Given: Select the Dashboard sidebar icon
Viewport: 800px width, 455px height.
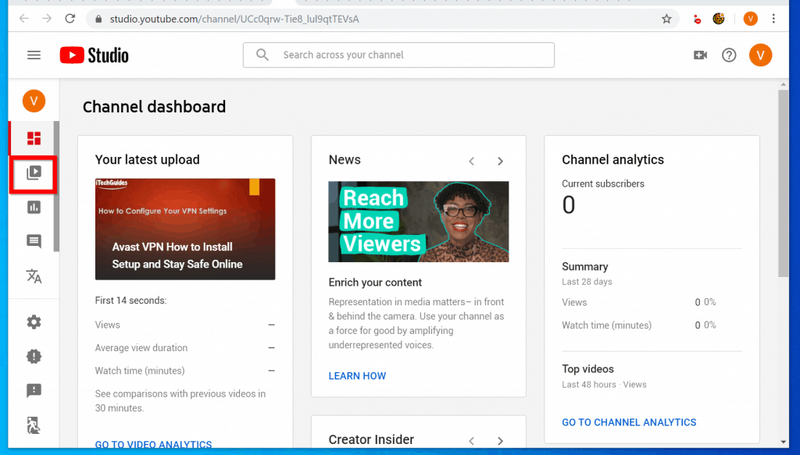Looking at the screenshot, I should [34, 138].
